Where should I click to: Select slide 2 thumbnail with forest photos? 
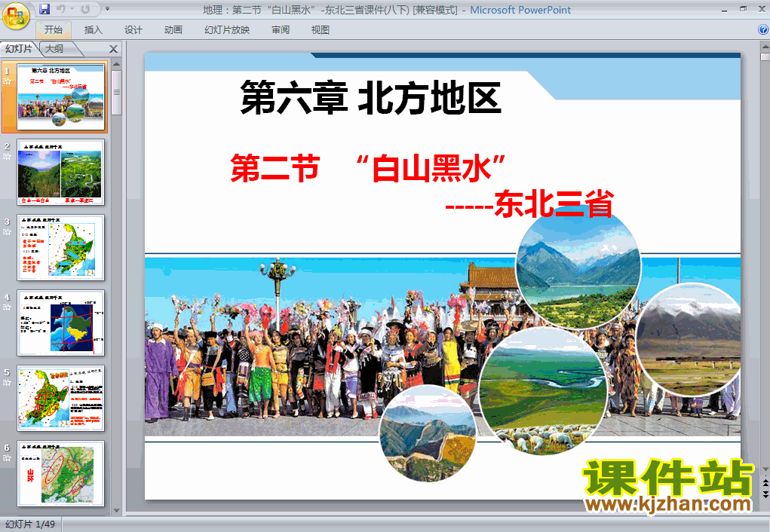click(61, 173)
